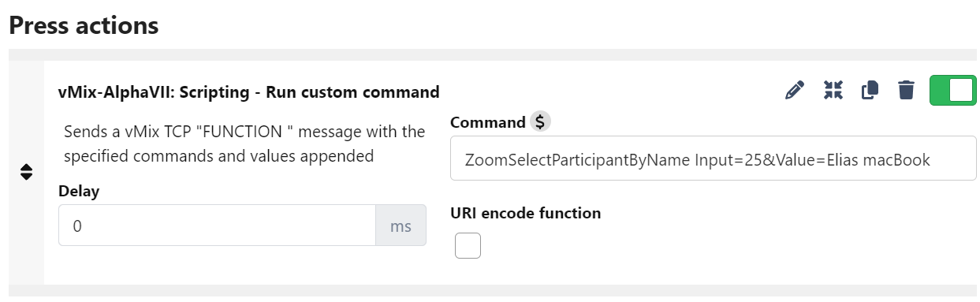This screenshot has height=302, width=980.
Task: Click the dollar-sign variables icon beside Command
Action: tap(540, 122)
